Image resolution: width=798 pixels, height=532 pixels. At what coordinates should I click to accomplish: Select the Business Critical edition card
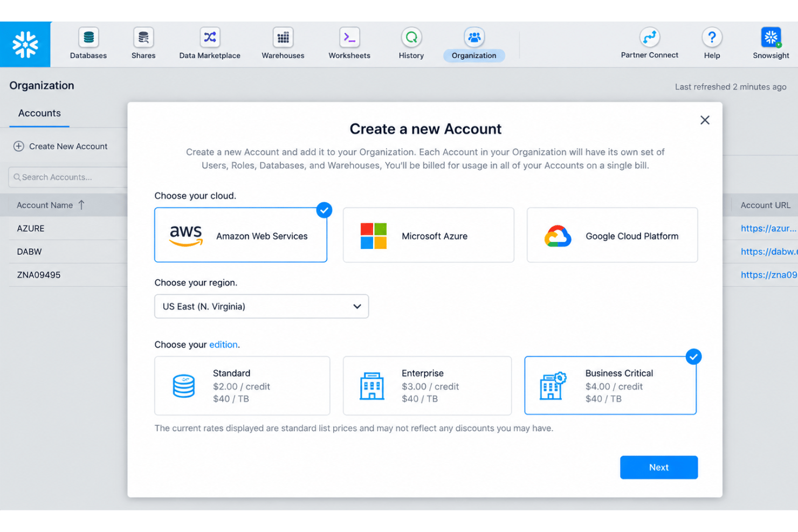point(610,385)
